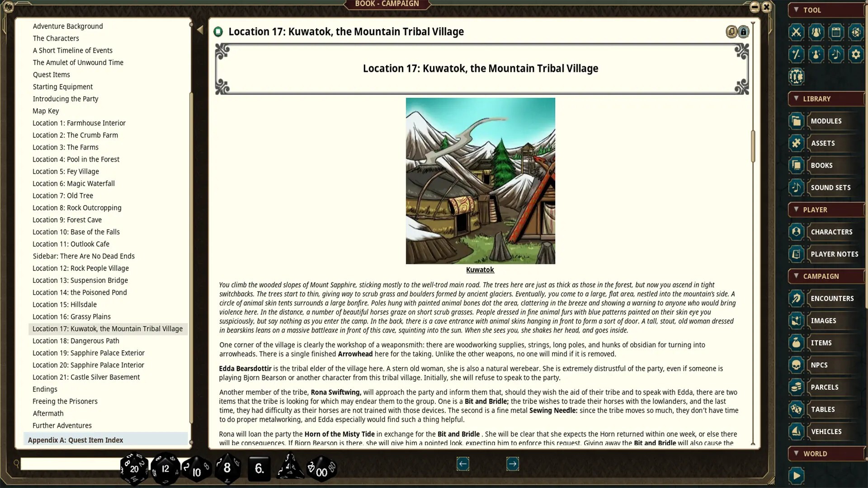Open the game Options gear icon
The height and width of the screenshot is (488, 868).
(x=856, y=55)
